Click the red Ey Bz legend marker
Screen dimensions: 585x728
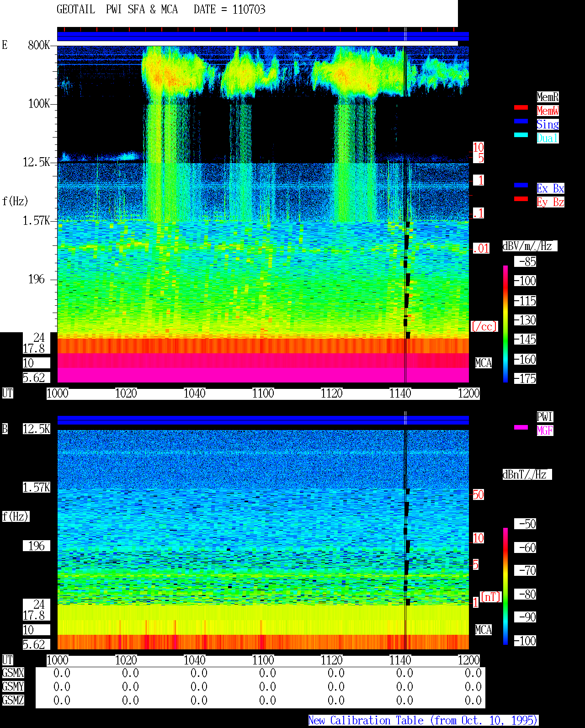[x=521, y=199]
